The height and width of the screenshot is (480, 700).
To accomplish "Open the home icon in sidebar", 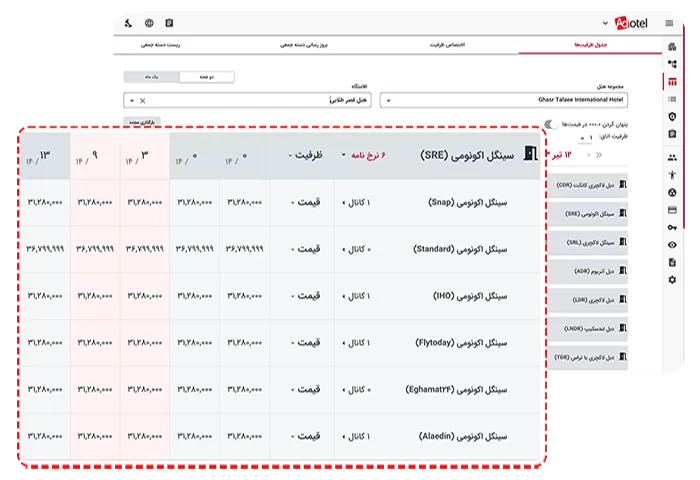I will (670, 47).
